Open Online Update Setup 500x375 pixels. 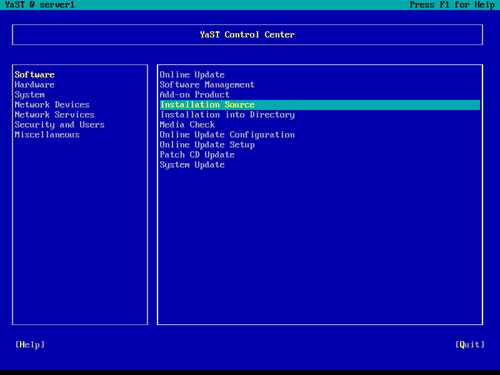[207, 145]
